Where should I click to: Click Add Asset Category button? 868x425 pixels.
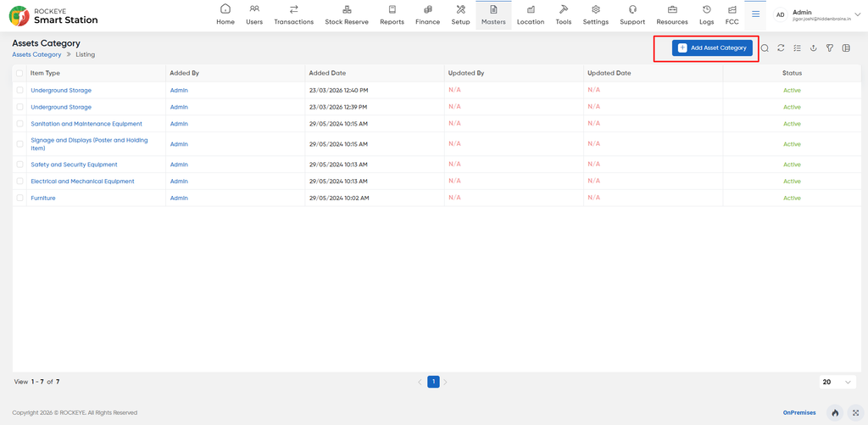712,48
